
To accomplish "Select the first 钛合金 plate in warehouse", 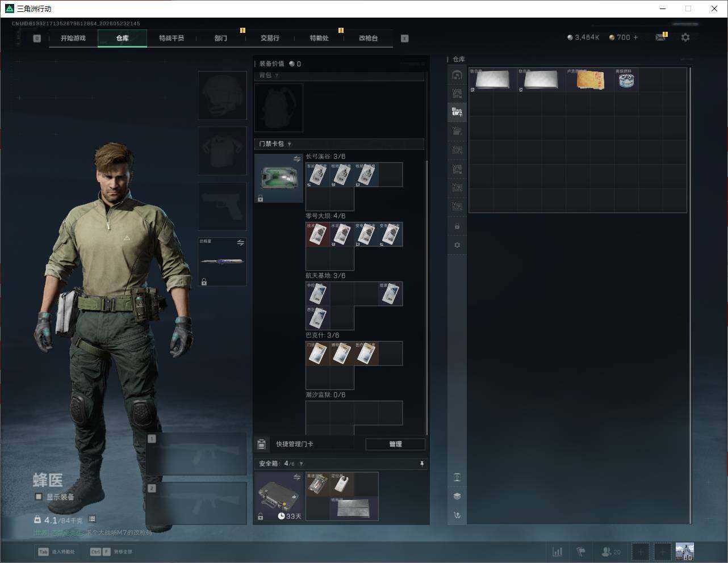I will pyautogui.click(x=493, y=80).
